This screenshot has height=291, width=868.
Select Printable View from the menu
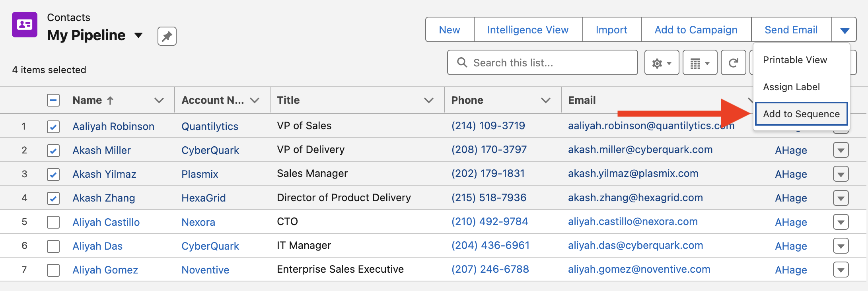tap(795, 60)
